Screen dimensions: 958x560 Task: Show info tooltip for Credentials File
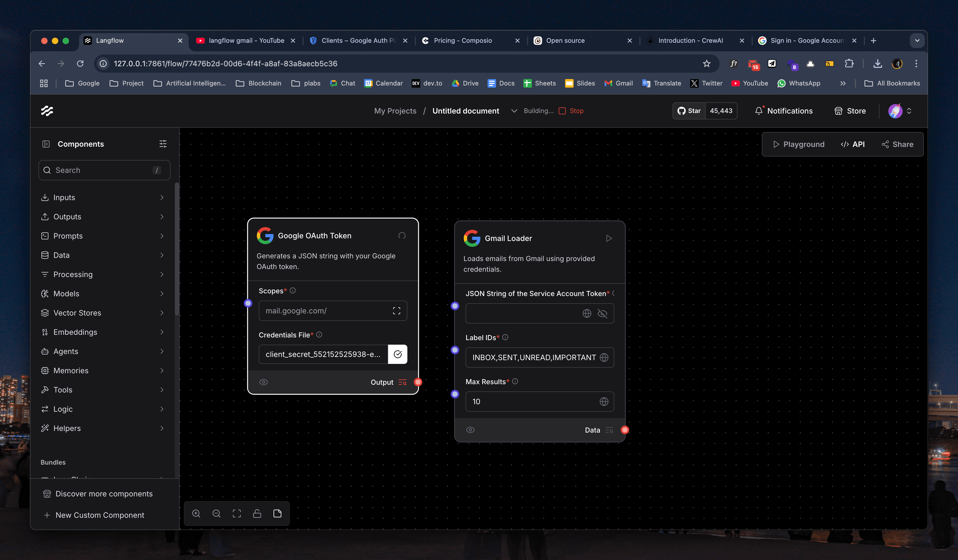(319, 335)
